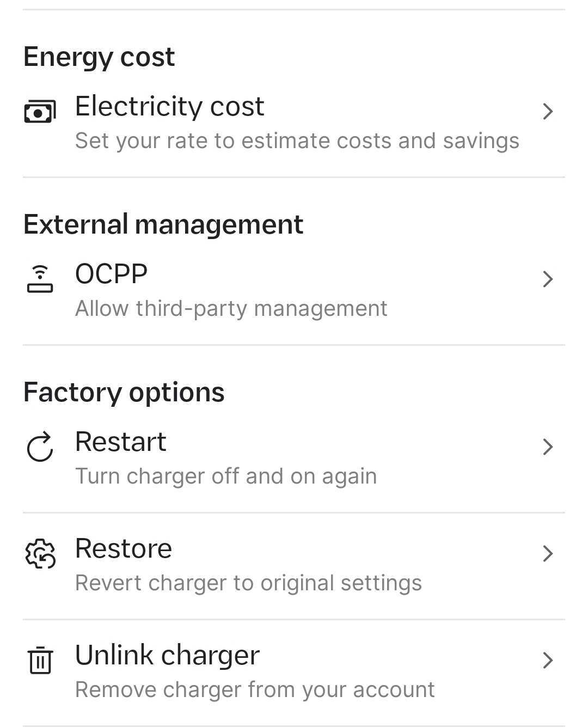
Task: Open the Electricity cost setting
Action: [x=169, y=106]
